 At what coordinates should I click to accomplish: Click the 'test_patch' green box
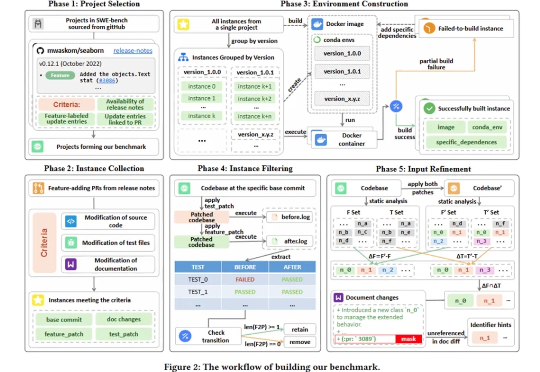(124, 334)
